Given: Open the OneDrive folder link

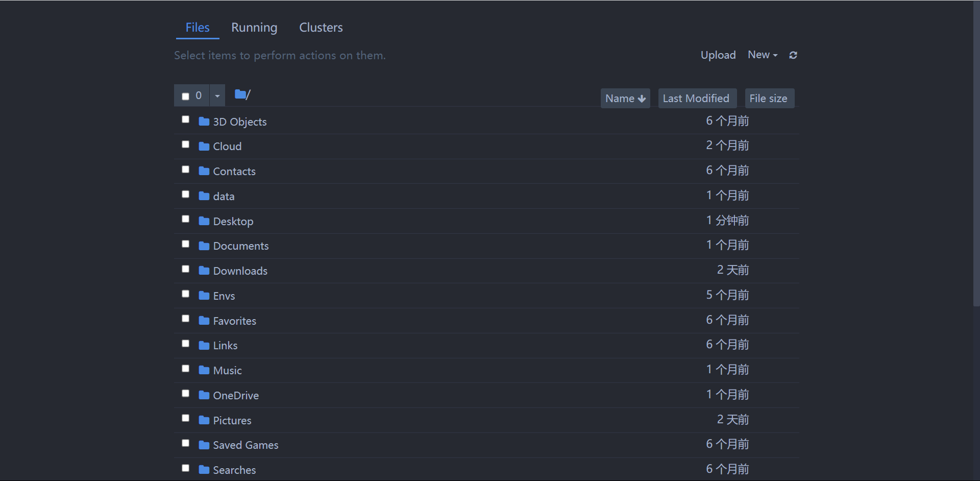Looking at the screenshot, I should tap(236, 396).
